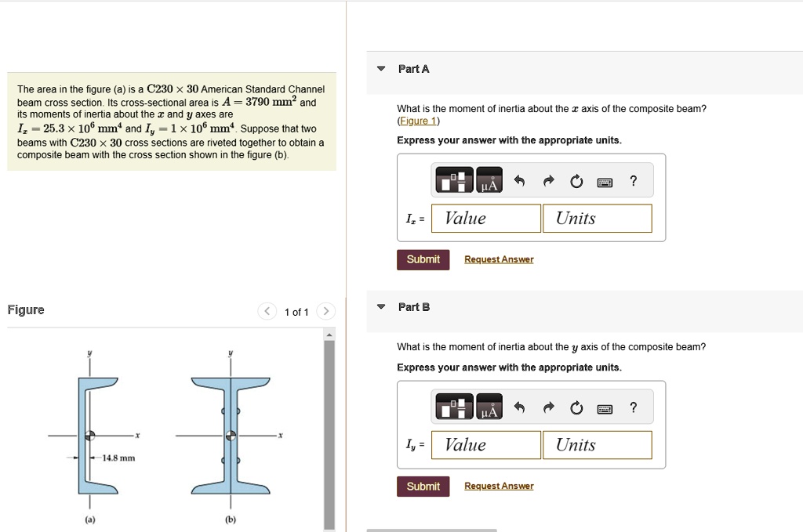This screenshot has width=803, height=532.
Task: Open the equation template icon in Part A
Action: 453,179
